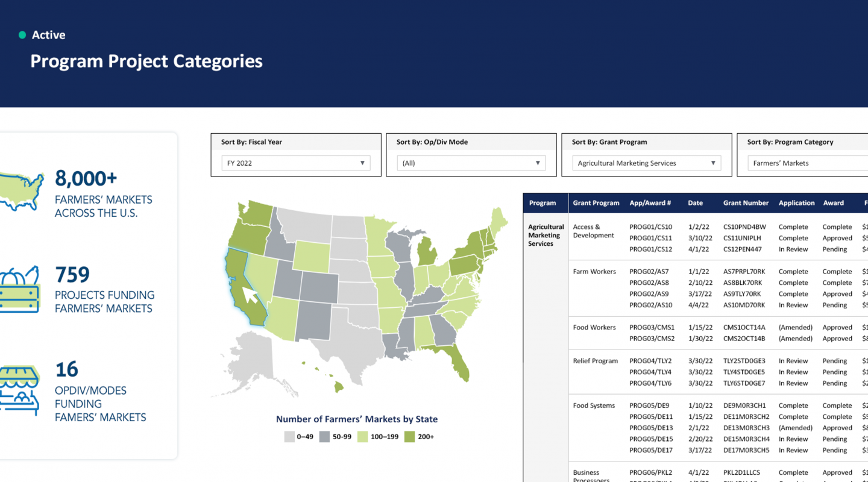Click the 200+ dark green legend swatch
Viewport: 868px width, 482px height.
tap(409, 437)
